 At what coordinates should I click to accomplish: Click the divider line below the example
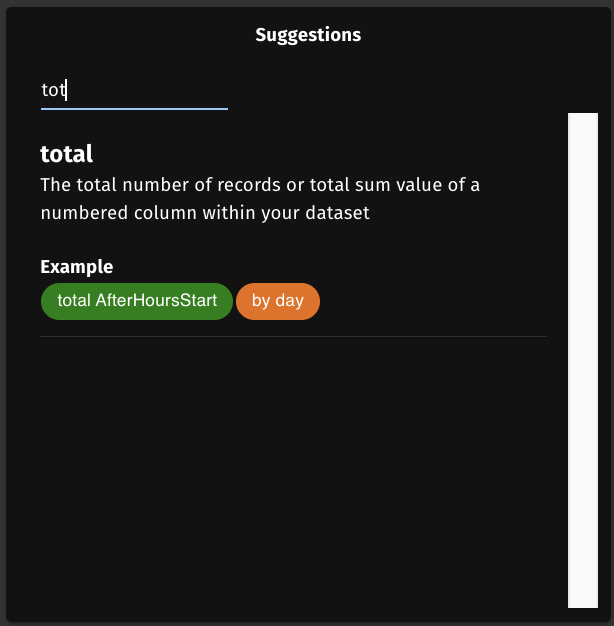(x=293, y=337)
